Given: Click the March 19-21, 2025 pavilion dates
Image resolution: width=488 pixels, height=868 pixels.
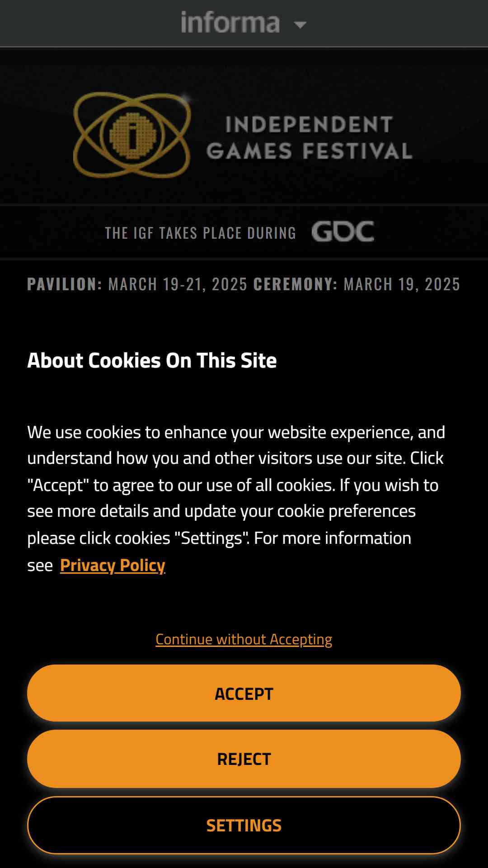Looking at the screenshot, I should click(178, 284).
